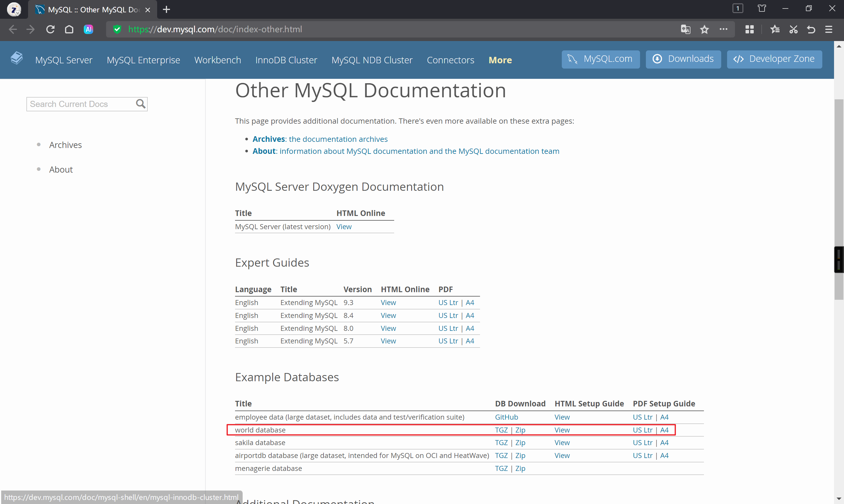This screenshot has width=844, height=504.
Task: Reload the page with refresh icon
Action: pyautogui.click(x=50, y=29)
